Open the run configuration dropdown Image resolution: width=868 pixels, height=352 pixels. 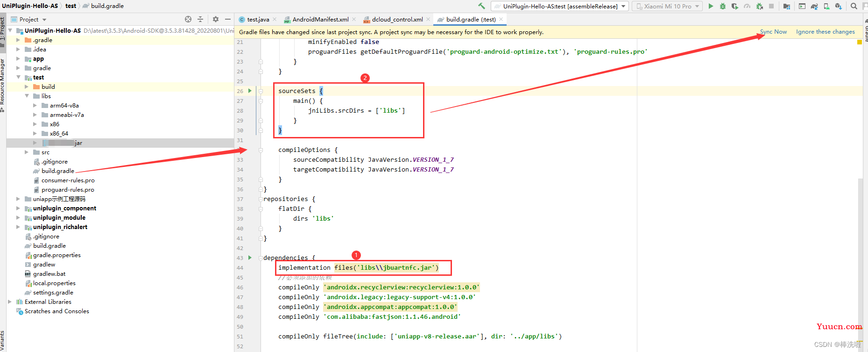[559, 6]
